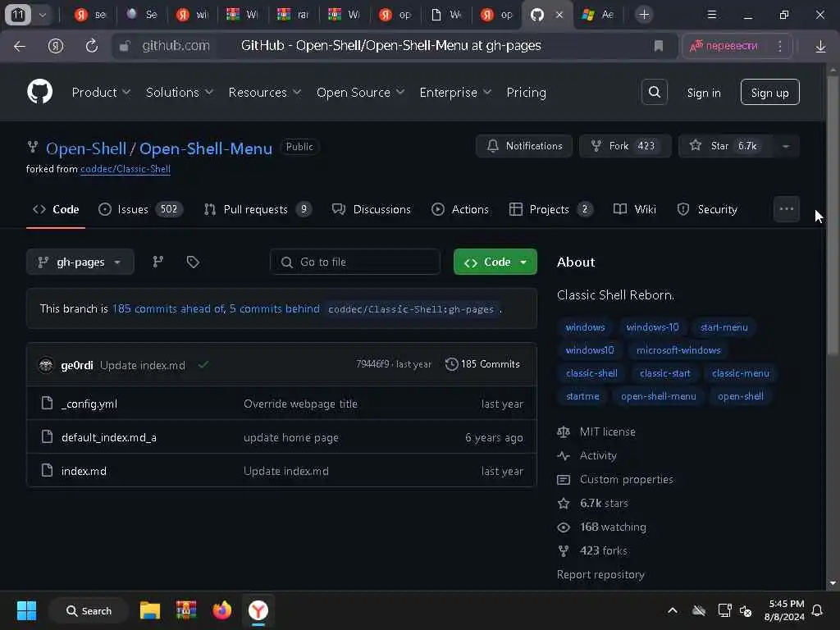Viewport: 840px width, 630px height.
Task: Focus the Go to file field
Action: [355, 262]
